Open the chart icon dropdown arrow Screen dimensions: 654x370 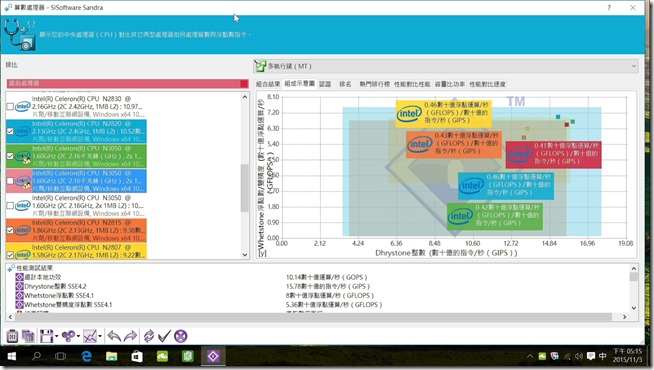coord(100,336)
